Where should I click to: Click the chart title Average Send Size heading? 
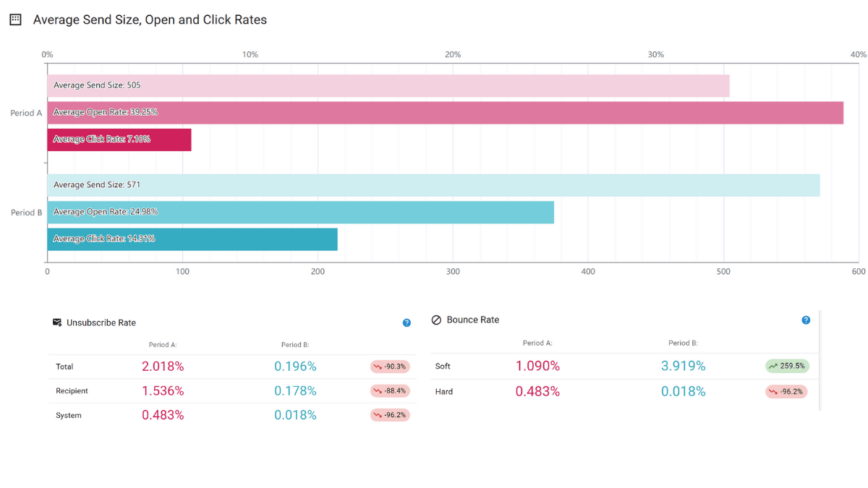coord(150,20)
